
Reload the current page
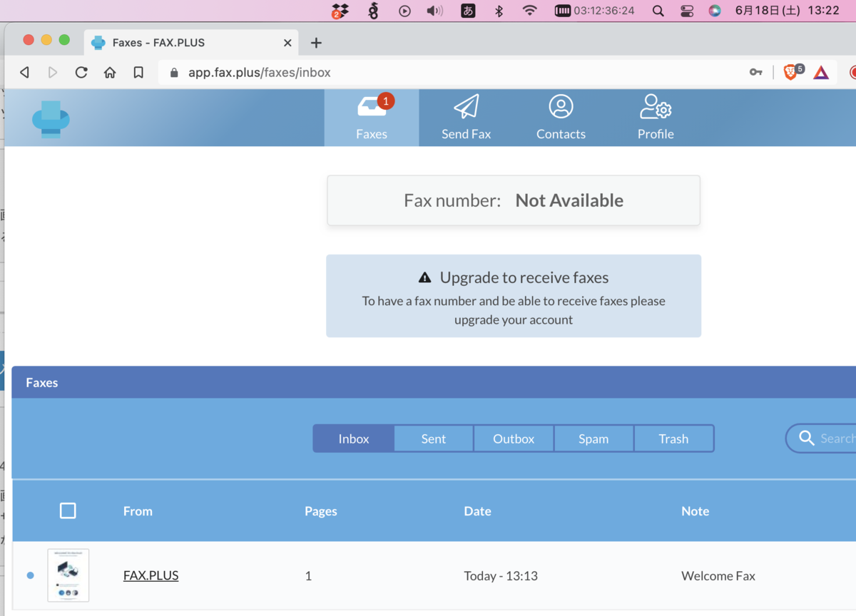coord(81,72)
